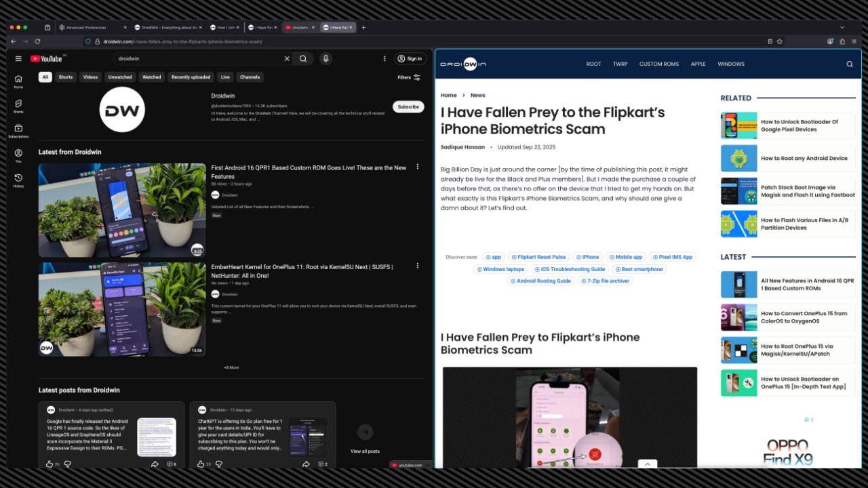The width and height of the screenshot is (868, 488).
Task: Open options menu for Android 16 QPR1 video
Action: pos(418,167)
